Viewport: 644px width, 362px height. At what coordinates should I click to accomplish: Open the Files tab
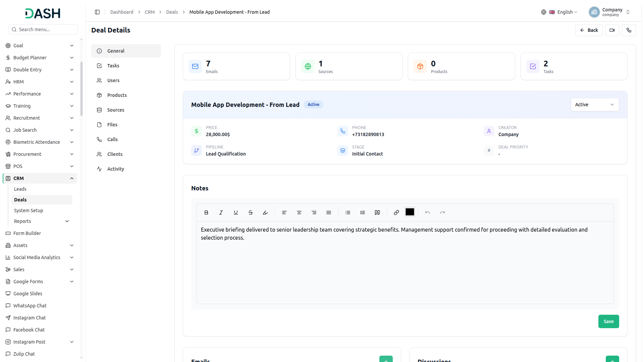[126, 125]
